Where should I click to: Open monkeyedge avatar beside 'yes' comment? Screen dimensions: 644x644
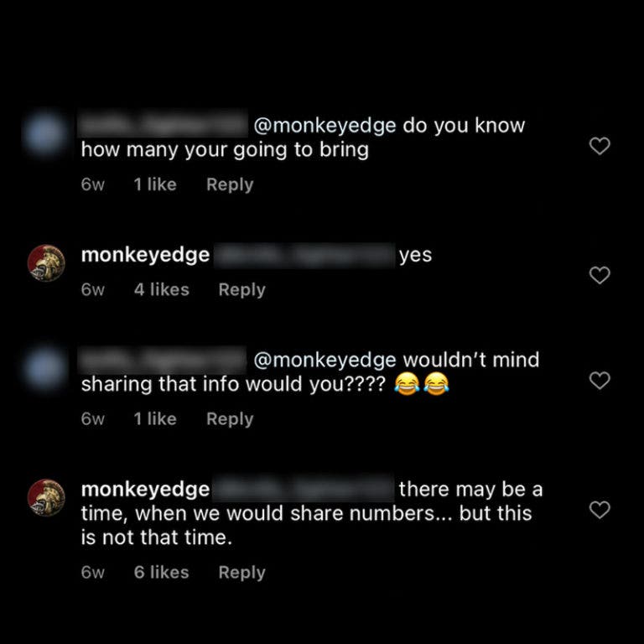pyautogui.click(x=46, y=263)
